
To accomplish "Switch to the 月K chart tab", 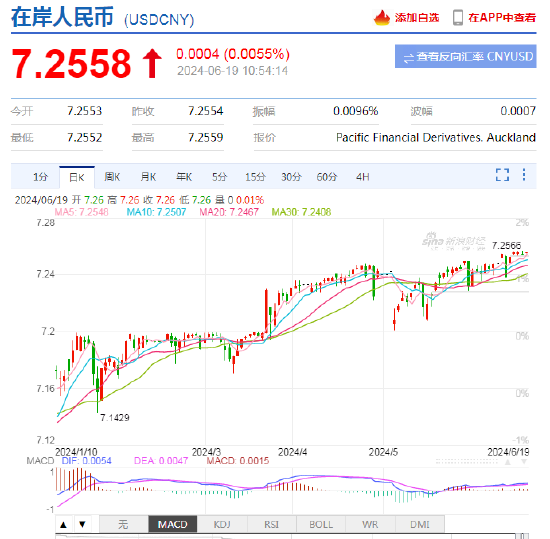I will [148, 177].
